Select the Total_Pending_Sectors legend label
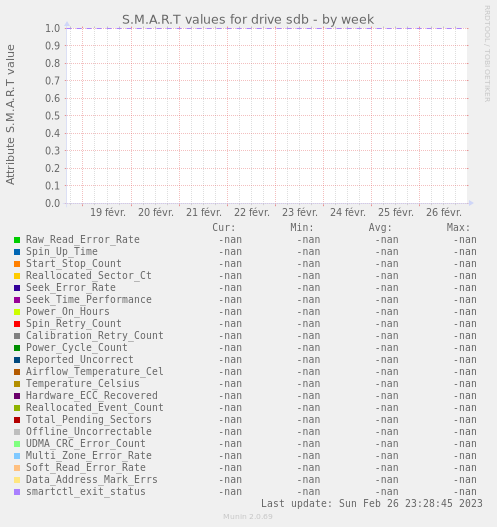This screenshot has height=527, width=497. tap(89, 419)
